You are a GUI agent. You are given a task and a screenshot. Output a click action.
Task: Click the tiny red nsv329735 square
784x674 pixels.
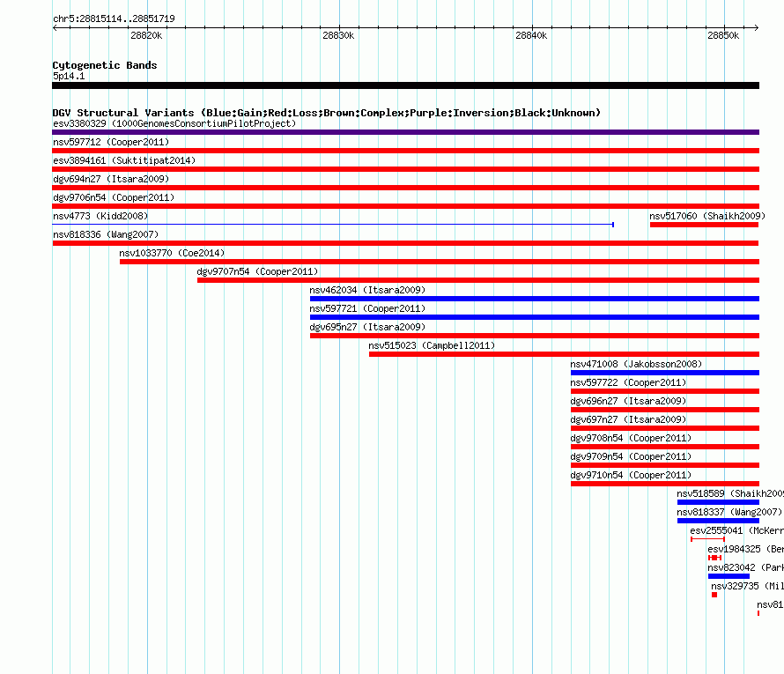[x=714, y=595]
